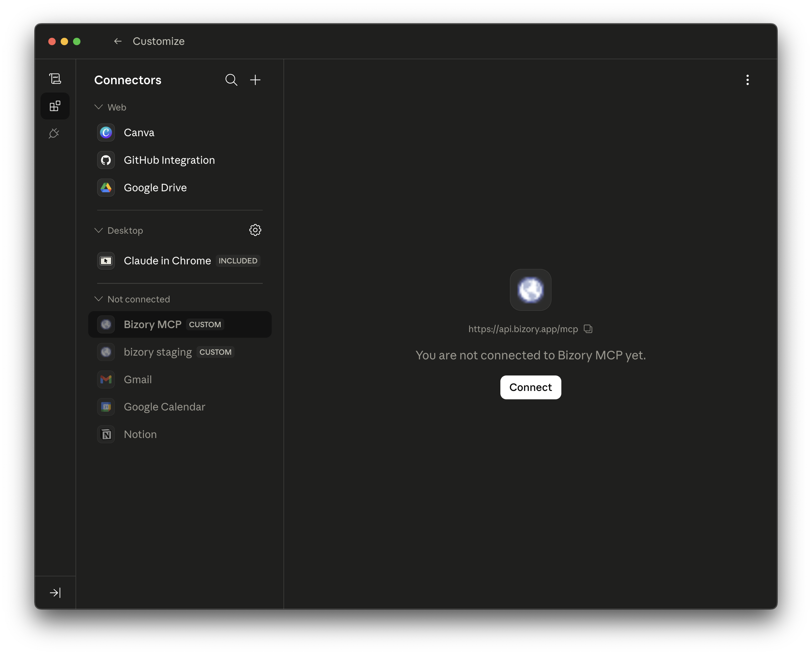Open the skills scroll icon in sidebar
Image resolution: width=812 pixels, height=655 pixels.
coord(55,79)
